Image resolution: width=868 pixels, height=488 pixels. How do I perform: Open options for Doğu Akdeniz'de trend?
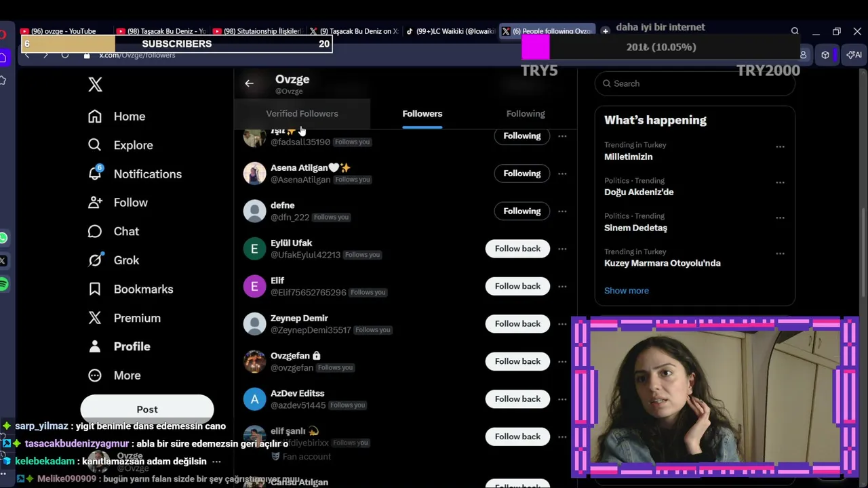click(x=780, y=182)
